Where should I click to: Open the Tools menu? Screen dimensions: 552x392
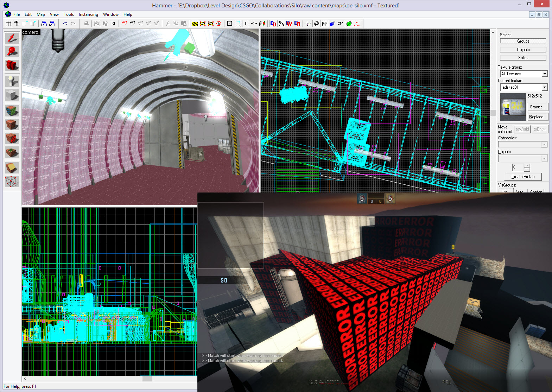pyautogui.click(x=69, y=14)
